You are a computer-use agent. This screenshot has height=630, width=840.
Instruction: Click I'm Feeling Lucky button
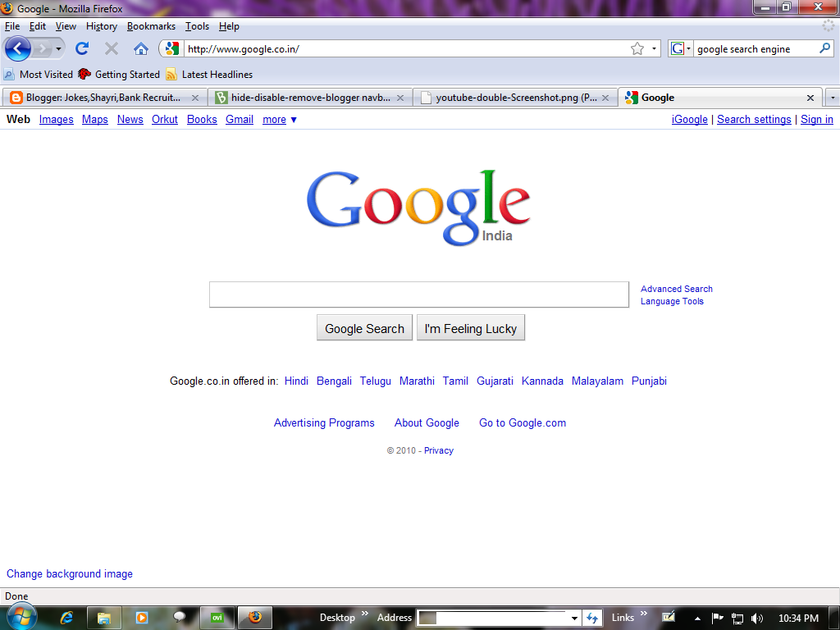point(470,328)
